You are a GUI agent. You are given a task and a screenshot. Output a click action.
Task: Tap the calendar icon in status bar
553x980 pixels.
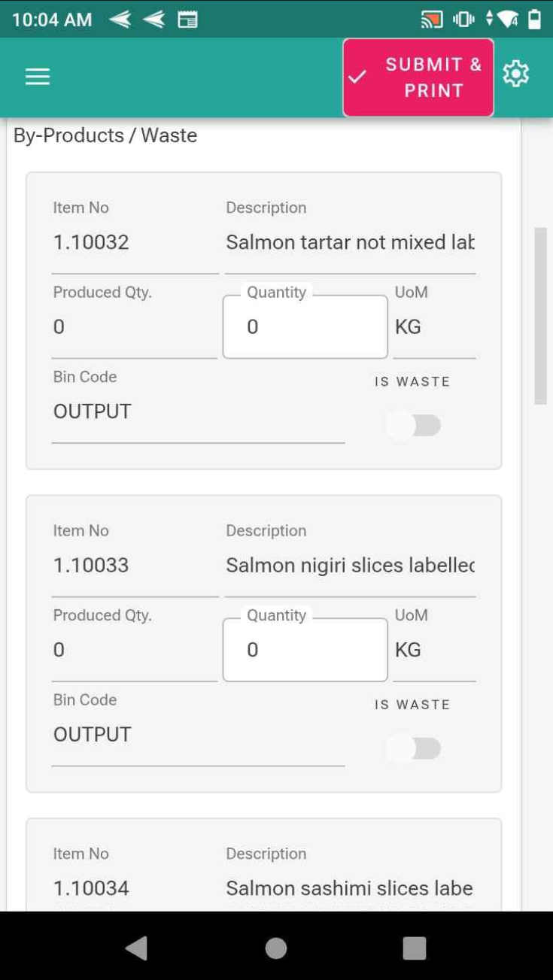pyautogui.click(x=187, y=20)
